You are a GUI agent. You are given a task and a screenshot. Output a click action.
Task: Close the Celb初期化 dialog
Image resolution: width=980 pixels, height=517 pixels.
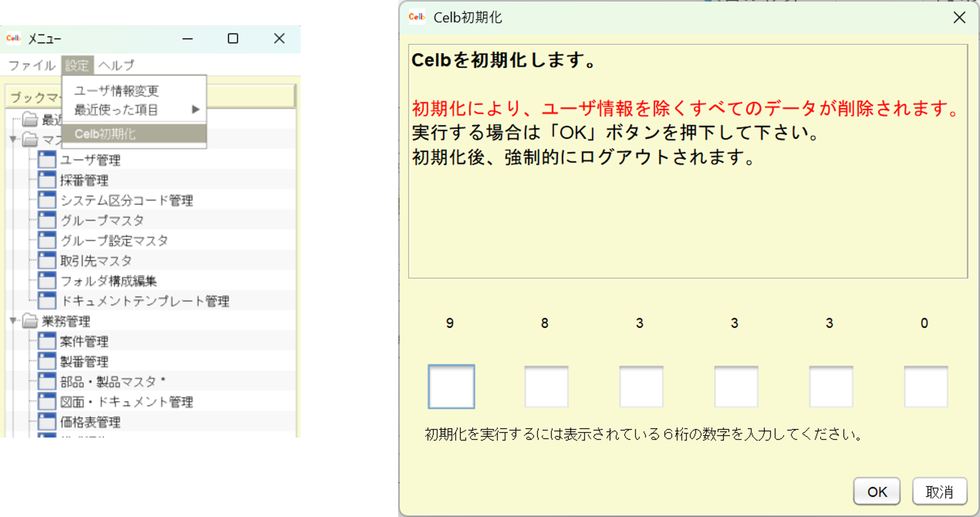[x=959, y=17]
